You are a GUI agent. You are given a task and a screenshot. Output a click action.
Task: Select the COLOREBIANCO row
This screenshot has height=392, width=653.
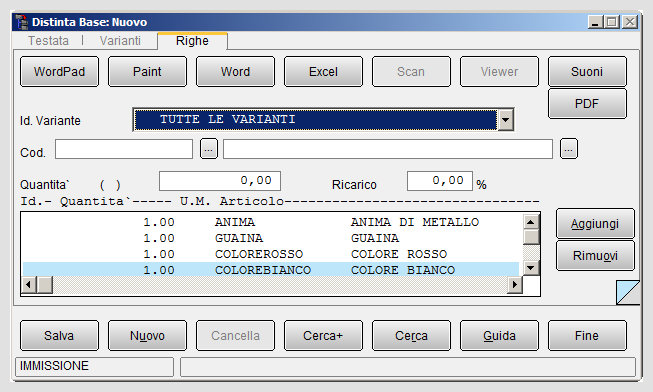click(271, 270)
